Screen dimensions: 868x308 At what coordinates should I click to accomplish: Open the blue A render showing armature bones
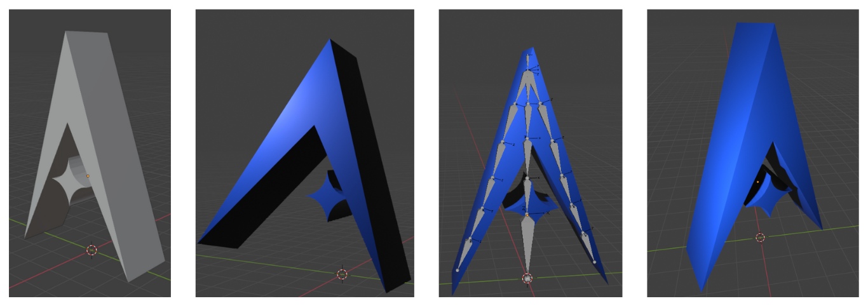531,153
